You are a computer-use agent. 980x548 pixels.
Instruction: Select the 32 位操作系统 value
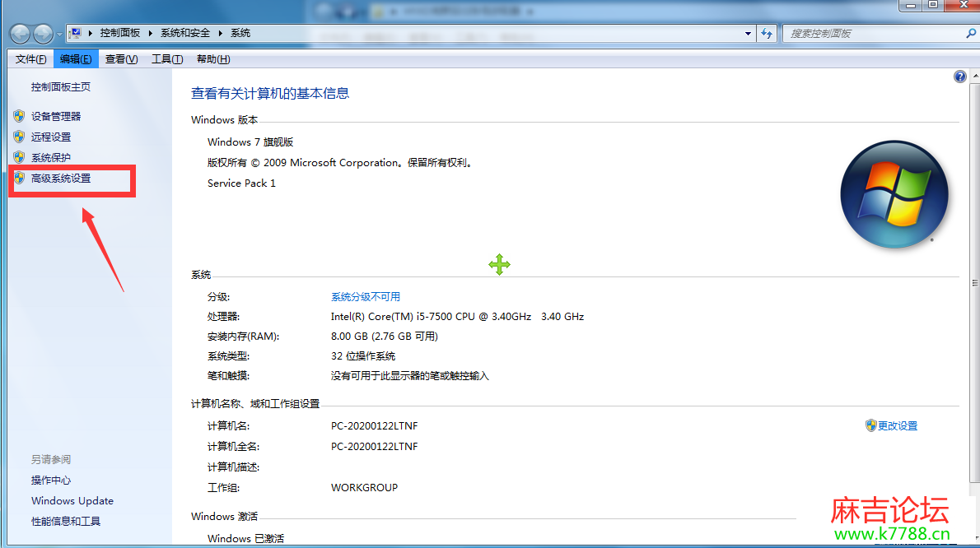click(363, 355)
